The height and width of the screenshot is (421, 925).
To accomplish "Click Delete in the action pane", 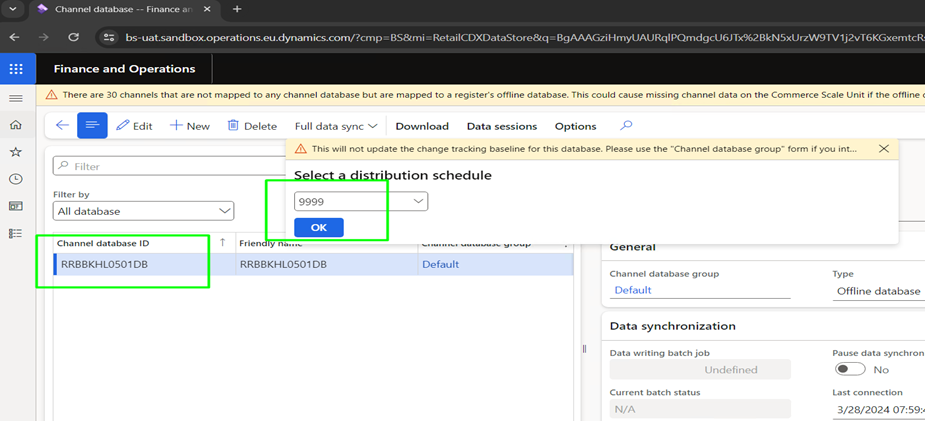I will [x=252, y=126].
